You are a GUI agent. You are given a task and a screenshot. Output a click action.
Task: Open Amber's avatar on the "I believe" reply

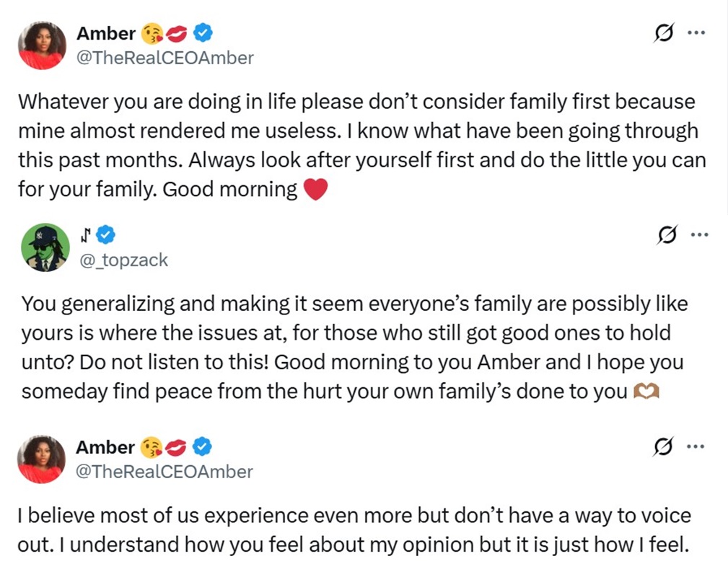click(x=42, y=459)
